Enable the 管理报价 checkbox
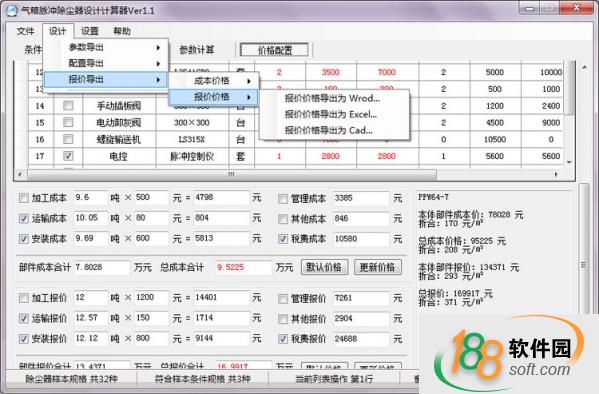 click(283, 298)
